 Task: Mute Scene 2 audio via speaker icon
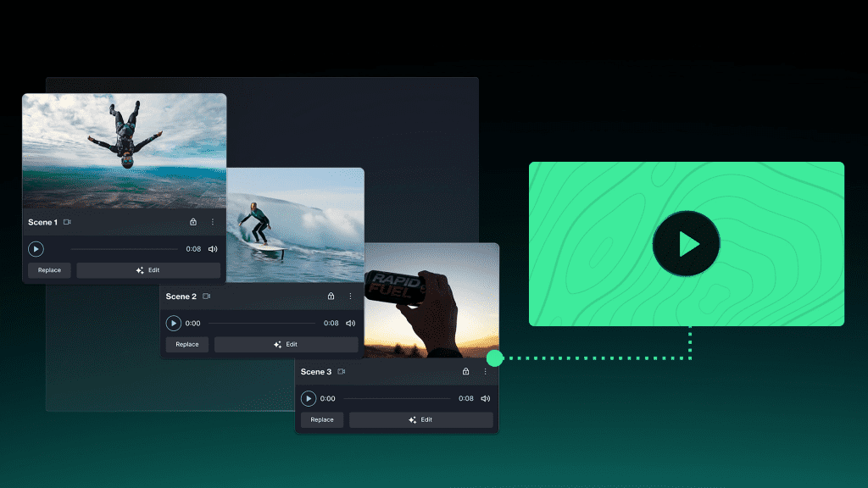point(350,323)
